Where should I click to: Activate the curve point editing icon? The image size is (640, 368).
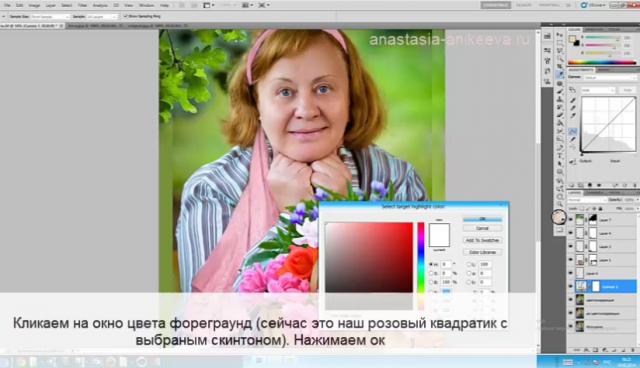pyautogui.click(x=573, y=131)
